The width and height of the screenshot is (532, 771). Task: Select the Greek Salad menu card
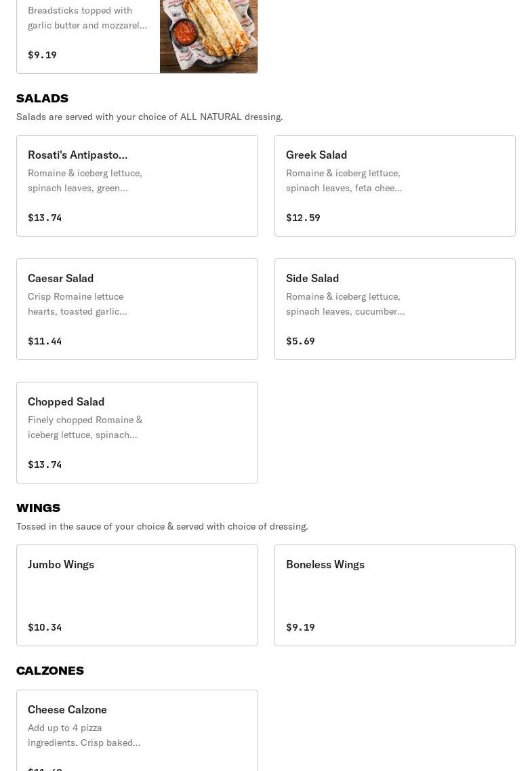tap(394, 185)
